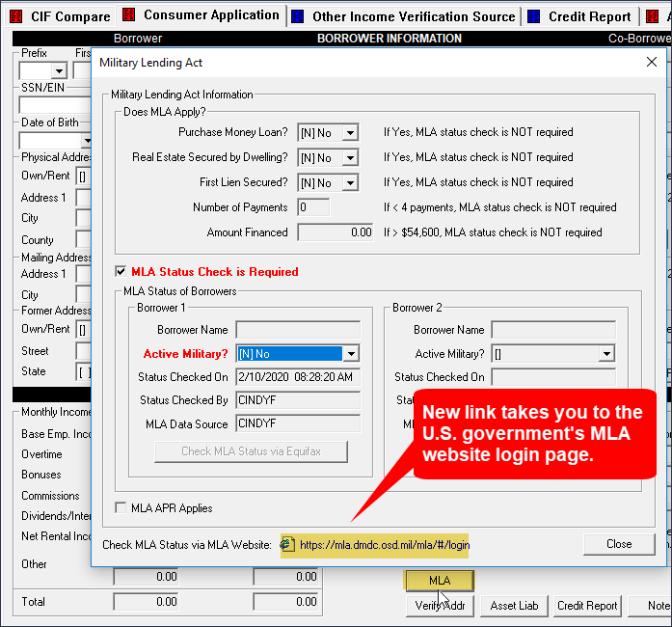Switch to the CIF Compare tab

click(69, 16)
